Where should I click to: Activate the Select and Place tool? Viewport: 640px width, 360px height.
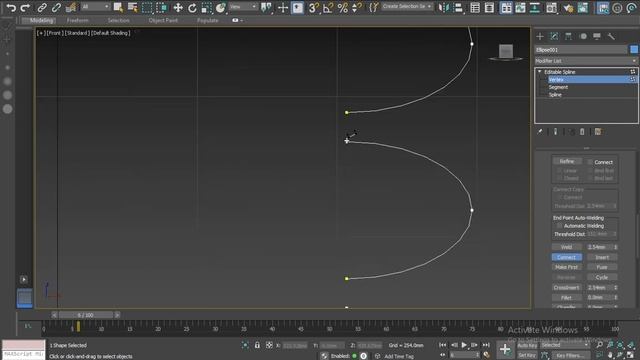pyautogui.click(x=221, y=7)
